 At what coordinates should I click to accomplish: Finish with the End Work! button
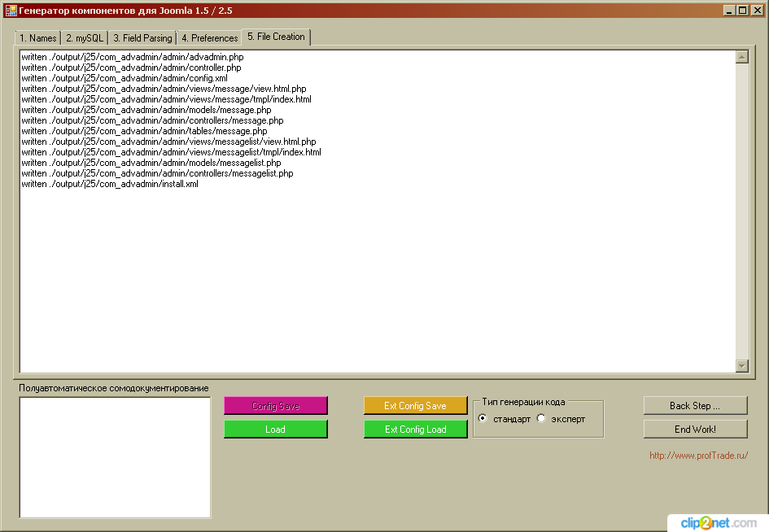coord(696,429)
